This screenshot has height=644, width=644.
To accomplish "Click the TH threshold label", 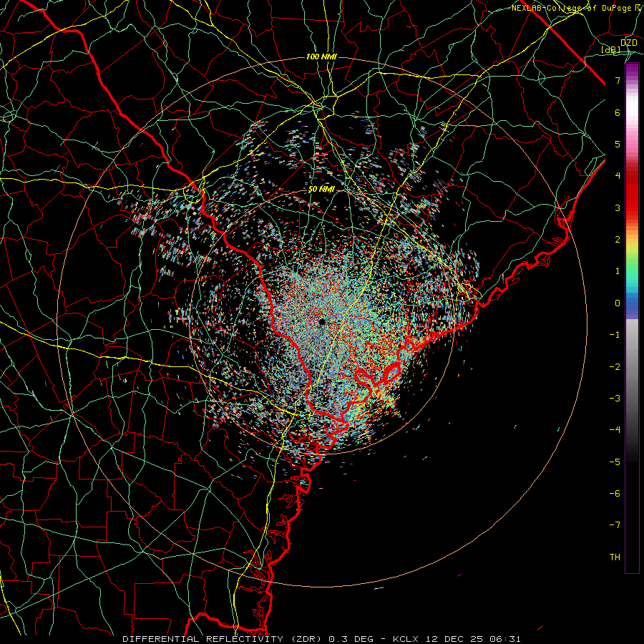I will click(615, 557).
